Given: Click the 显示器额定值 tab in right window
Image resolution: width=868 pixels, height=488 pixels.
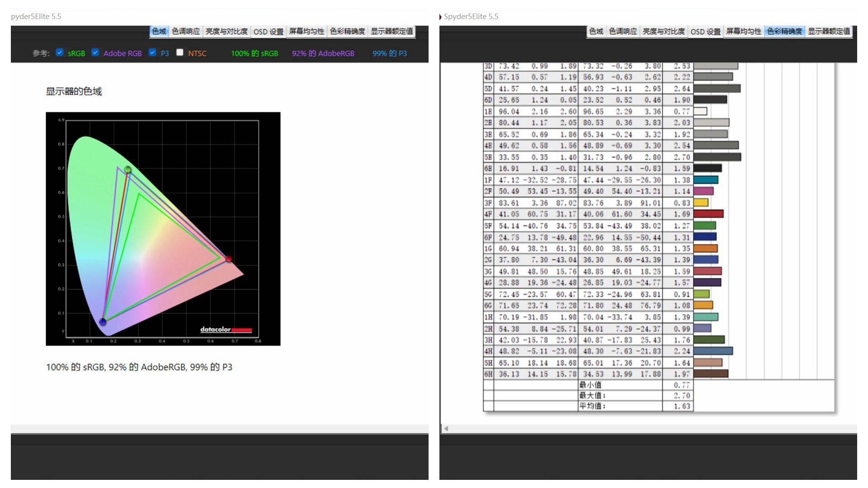Looking at the screenshot, I should pos(829,31).
